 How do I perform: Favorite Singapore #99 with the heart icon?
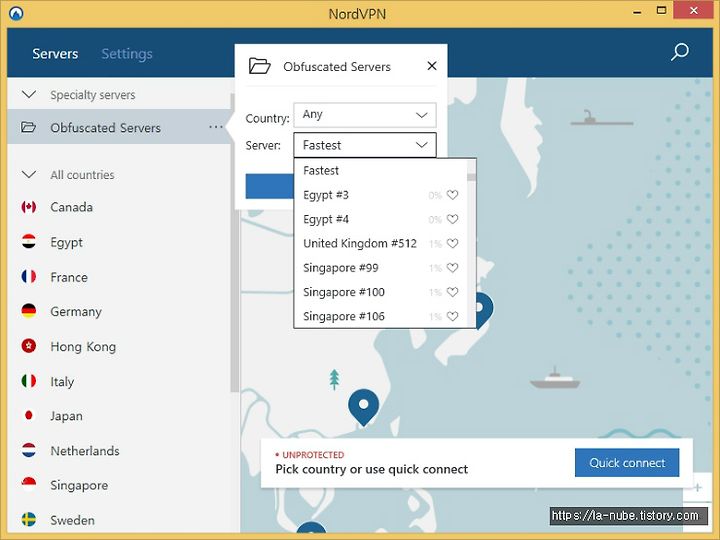coord(452,268)
